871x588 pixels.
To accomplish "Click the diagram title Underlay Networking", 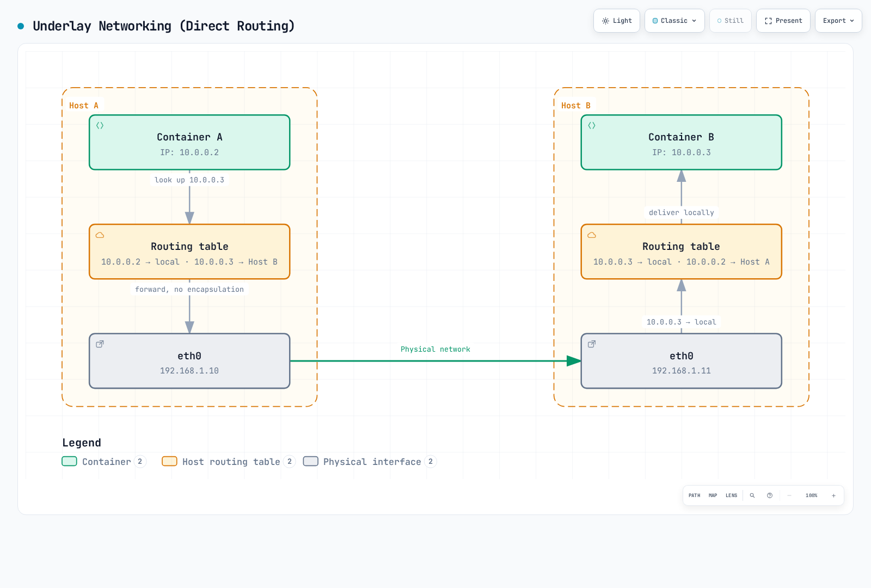I will tap(164, 26).
